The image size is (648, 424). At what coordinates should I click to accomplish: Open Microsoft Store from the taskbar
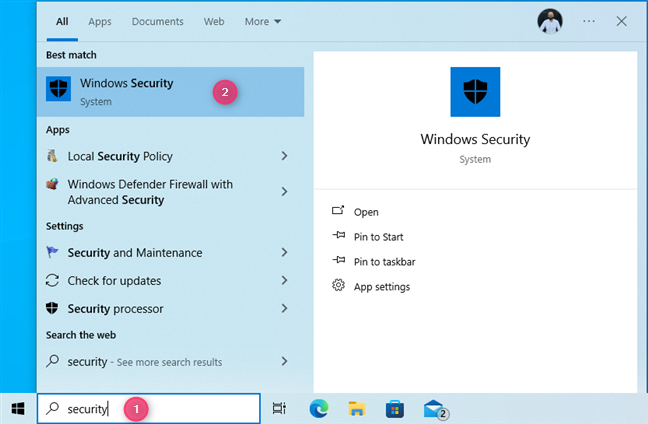pyautogui.click(x=394, y=408)
